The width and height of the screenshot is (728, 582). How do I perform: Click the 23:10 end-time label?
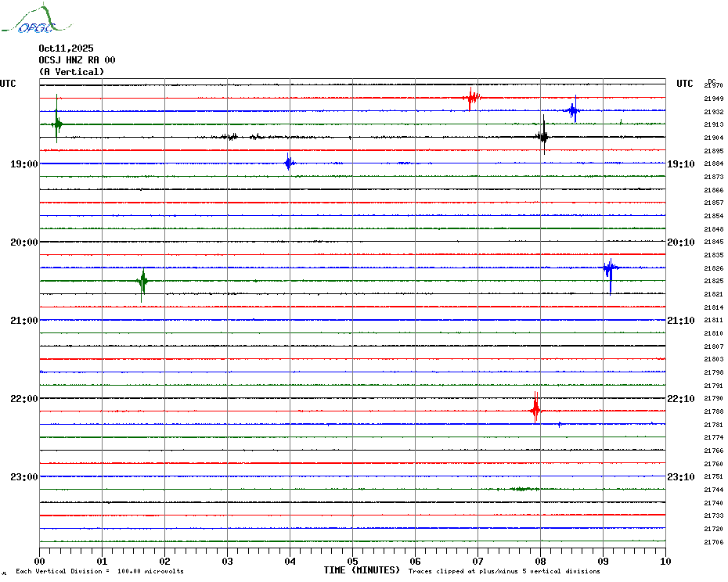click(681, 477)
